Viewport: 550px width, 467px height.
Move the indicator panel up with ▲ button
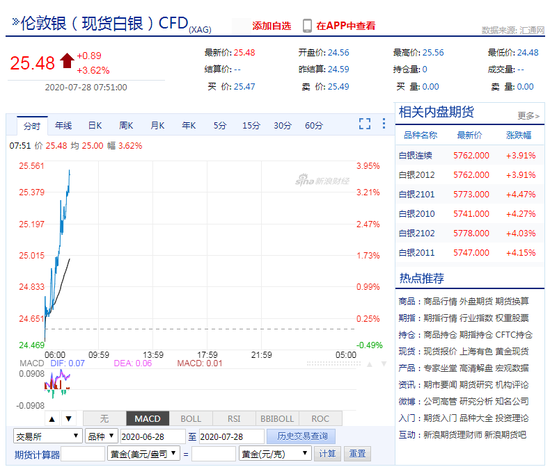coord(52,419)
